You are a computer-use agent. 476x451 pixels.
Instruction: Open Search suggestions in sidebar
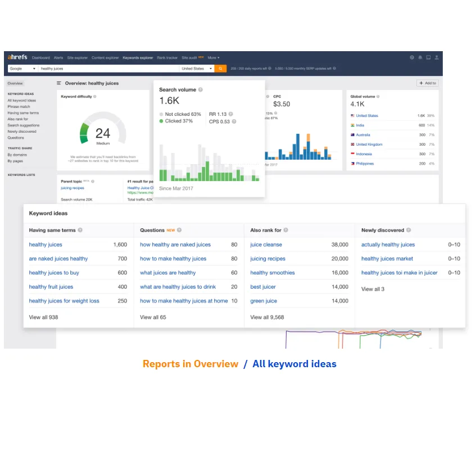pos(24,125)
